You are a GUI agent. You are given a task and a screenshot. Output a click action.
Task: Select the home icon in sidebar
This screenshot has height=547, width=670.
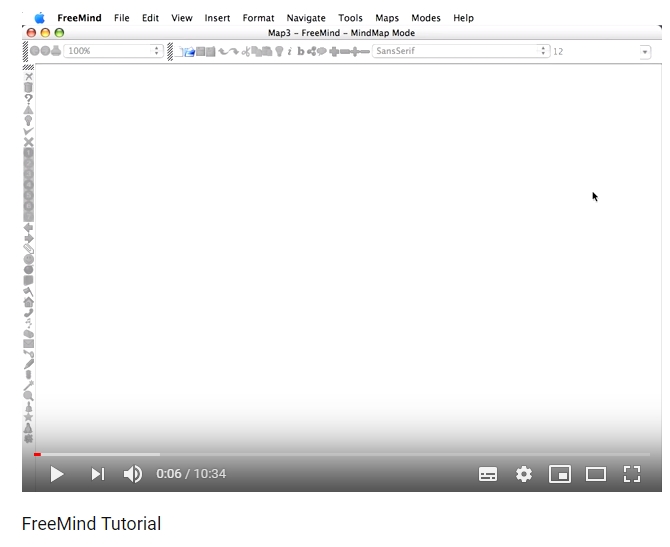28,301
